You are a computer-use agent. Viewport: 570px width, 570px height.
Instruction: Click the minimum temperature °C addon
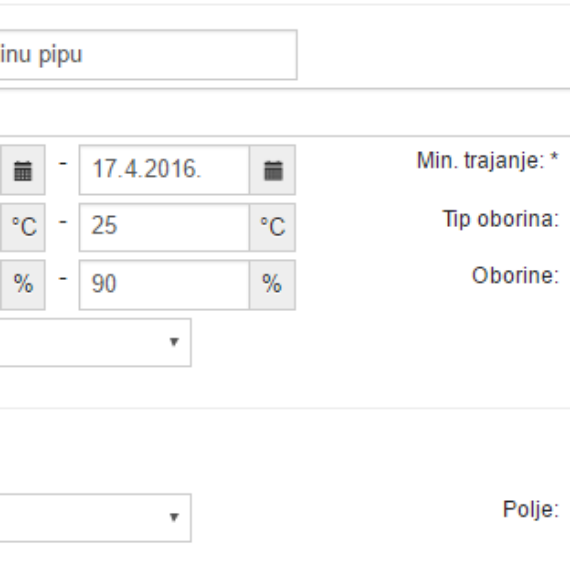(23, 227)
